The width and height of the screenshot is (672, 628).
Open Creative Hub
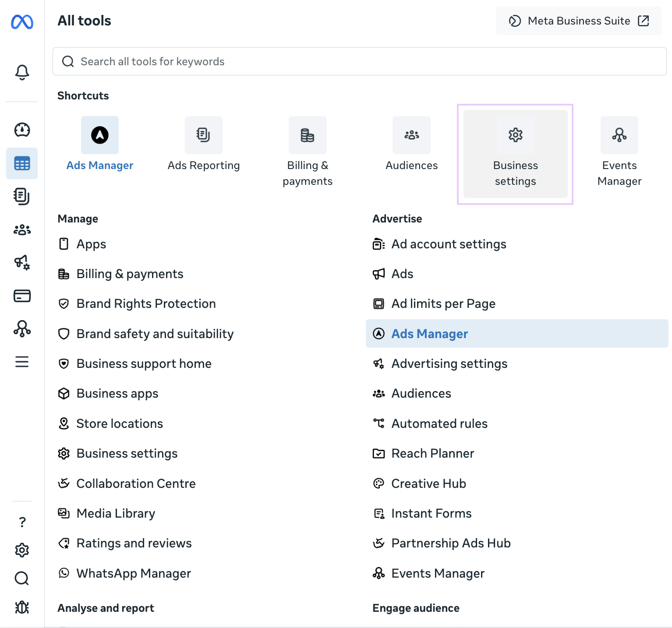419,483
